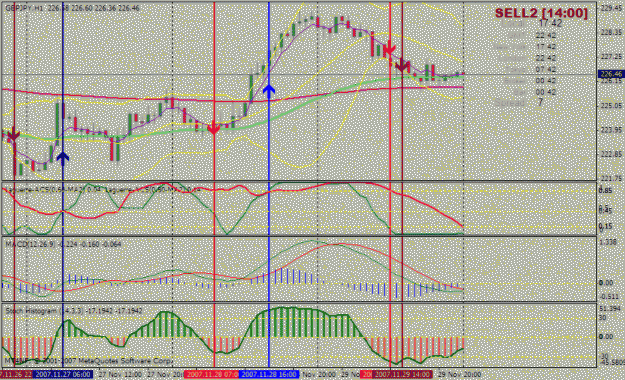Click the 225.05 price scale label

[612, 106]
